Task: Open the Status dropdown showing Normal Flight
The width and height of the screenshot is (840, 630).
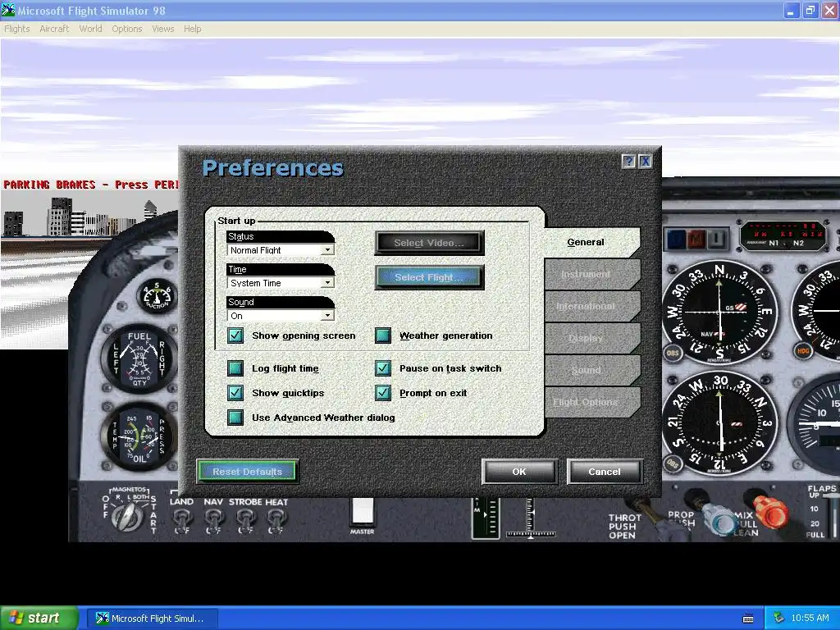Action: (x=281, y=250)
